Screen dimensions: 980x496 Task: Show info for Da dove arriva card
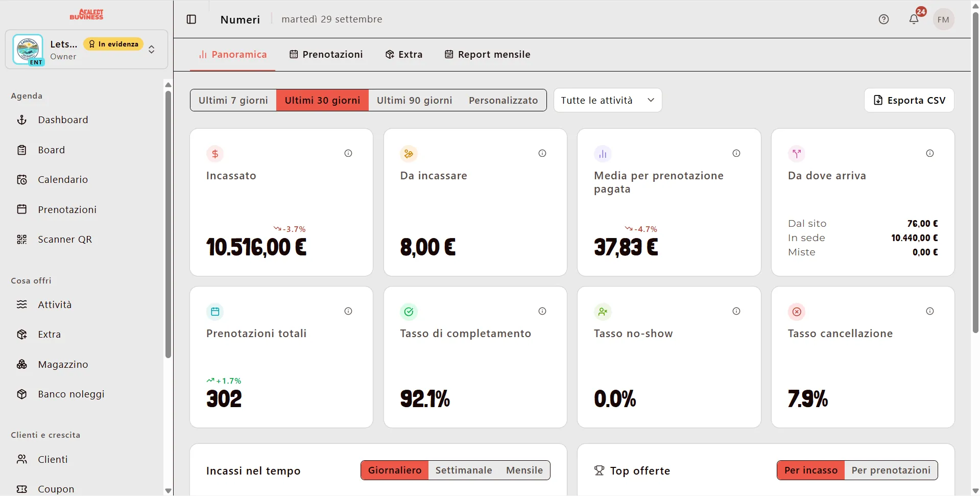[930, 153]
